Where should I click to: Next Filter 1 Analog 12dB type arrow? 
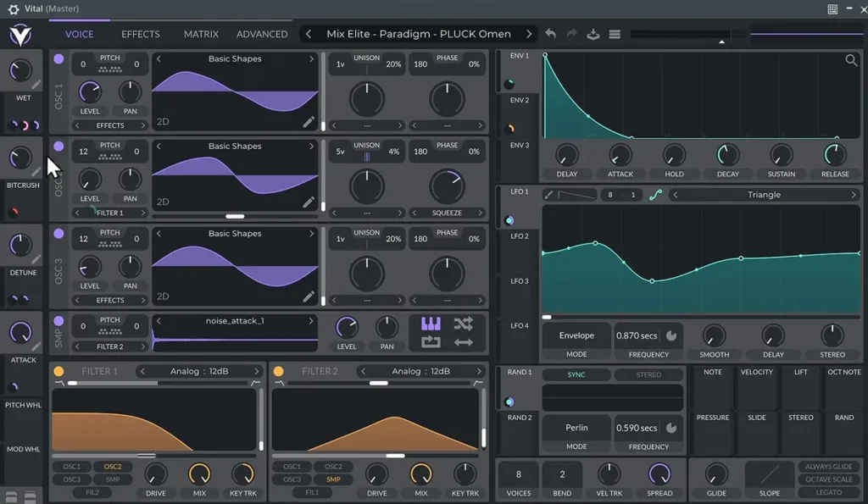click(x=257, y=371)
